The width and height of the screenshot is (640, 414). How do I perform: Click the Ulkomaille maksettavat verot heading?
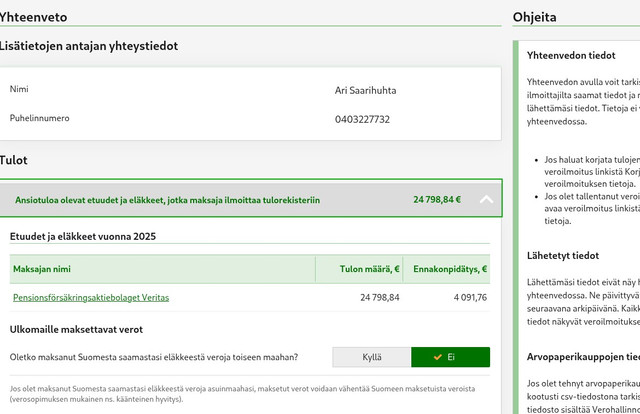click(x=76, y=329)
